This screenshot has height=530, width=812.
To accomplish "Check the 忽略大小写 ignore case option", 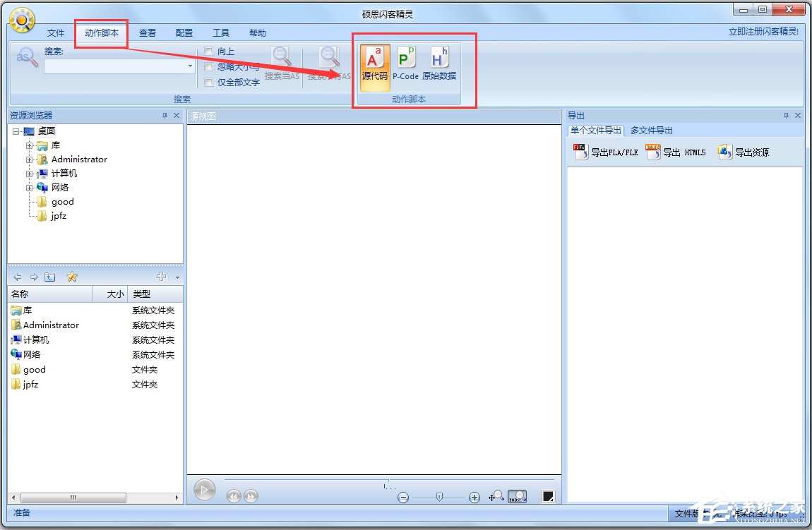I will (x=209, y=66).
